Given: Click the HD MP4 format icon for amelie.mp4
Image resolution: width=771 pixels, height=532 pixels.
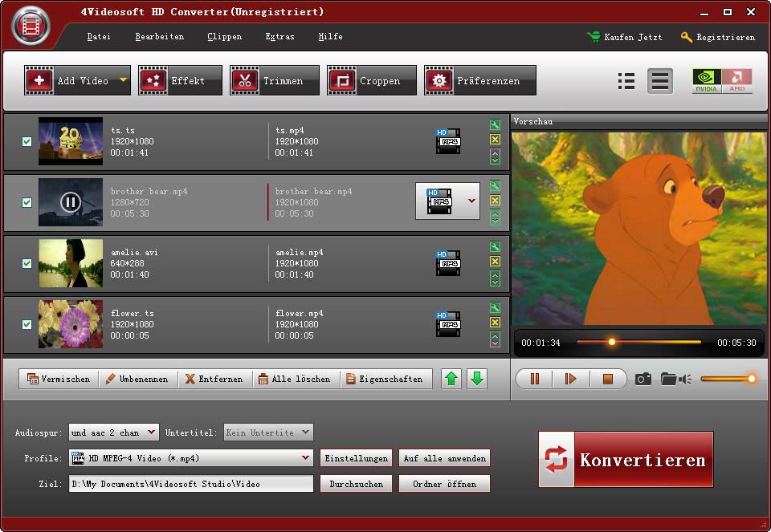Looking at the screenshot, I should click(x=448, y=263).
